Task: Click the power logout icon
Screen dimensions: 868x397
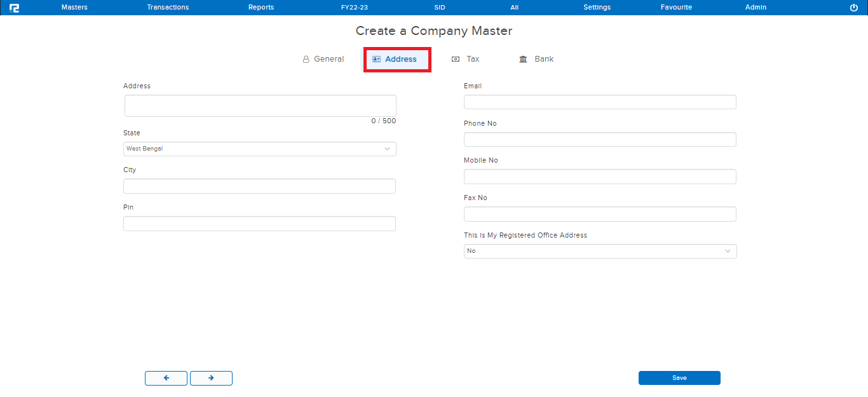Action: pyautogui.click(x=853, y=8)
